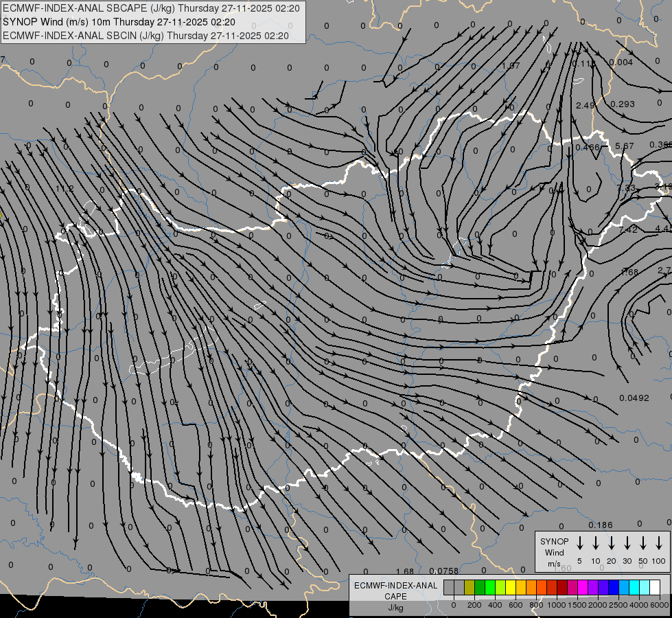Pick the bright green CAPE swatch
This screenshot has width=672, height=618.
[490, 587]
